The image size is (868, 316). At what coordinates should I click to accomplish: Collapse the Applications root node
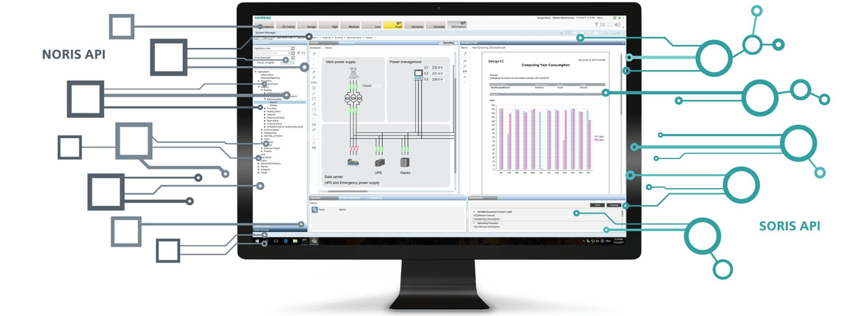[x=255, y=72]
